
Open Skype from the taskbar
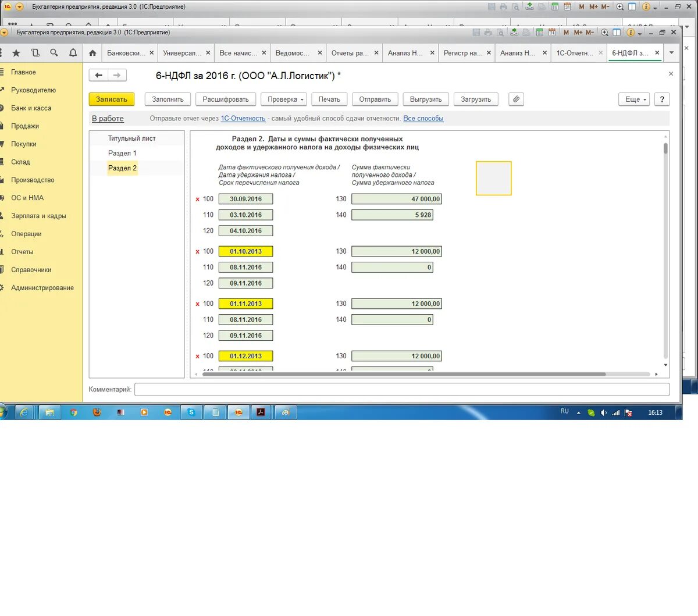191,412
